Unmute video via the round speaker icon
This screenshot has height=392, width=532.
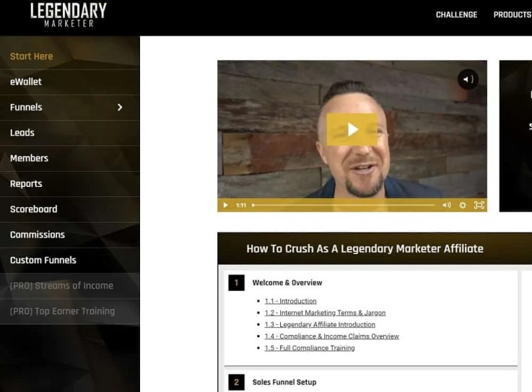tap(468, 79)
